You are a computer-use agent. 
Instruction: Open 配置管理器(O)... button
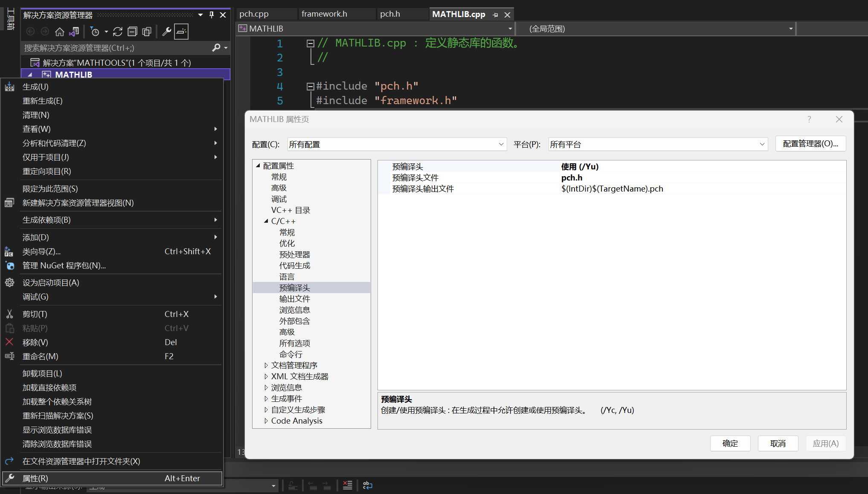810,144
